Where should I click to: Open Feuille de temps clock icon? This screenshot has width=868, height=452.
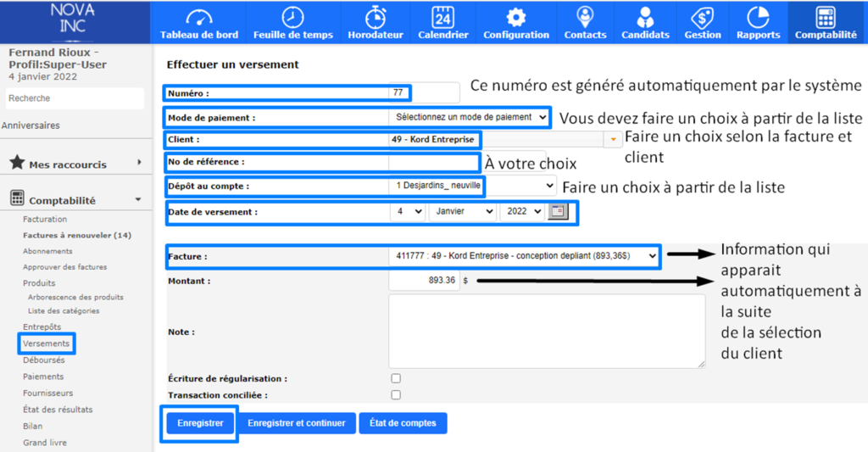[x=292, y=17]
